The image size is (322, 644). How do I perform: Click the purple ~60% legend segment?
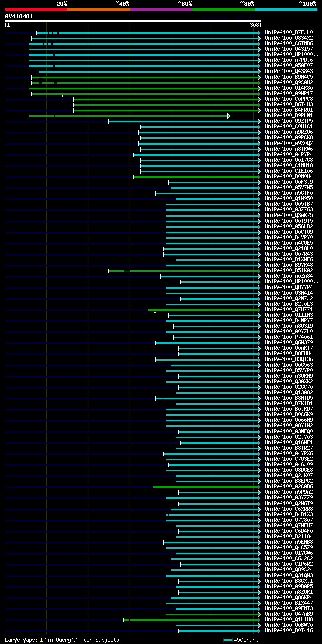tap(160, 9)
